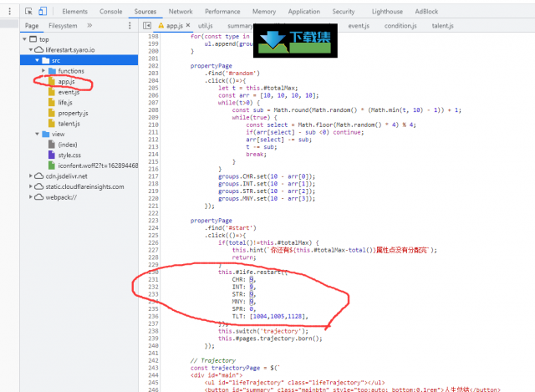
Task: Select the view folder
Action: (58, 134)
